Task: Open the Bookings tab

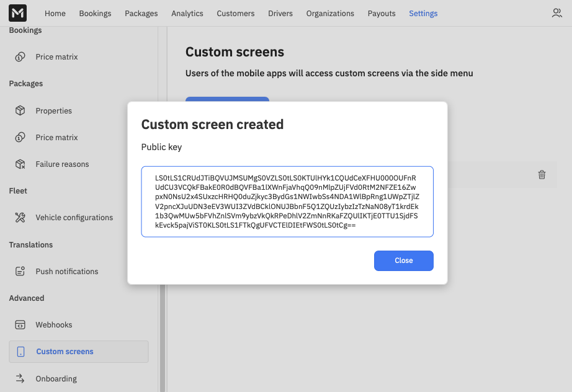Action: tap(95, 14)
